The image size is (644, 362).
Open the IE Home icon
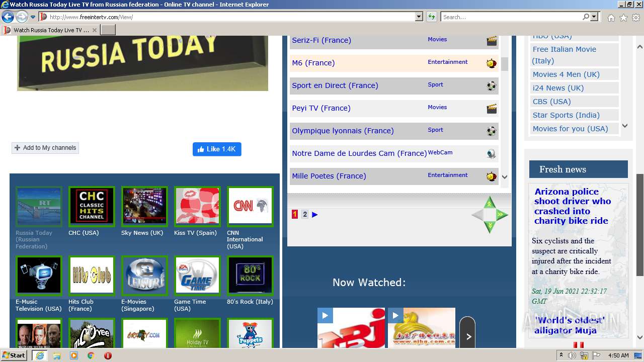(611, 18)
